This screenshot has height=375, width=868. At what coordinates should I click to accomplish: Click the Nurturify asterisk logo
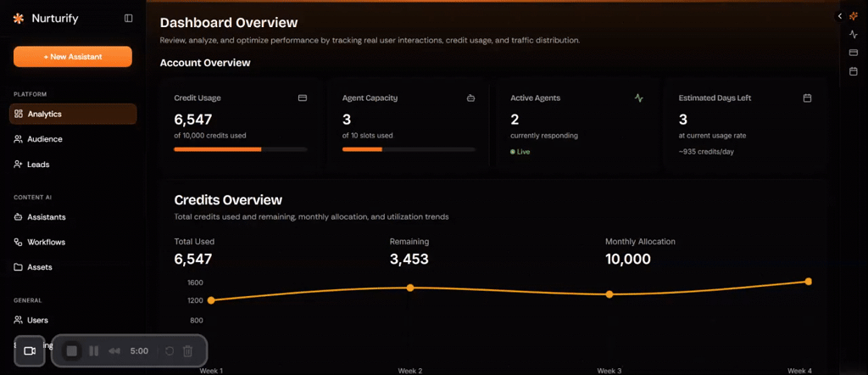pyautogui.click(x=19, y=19)
